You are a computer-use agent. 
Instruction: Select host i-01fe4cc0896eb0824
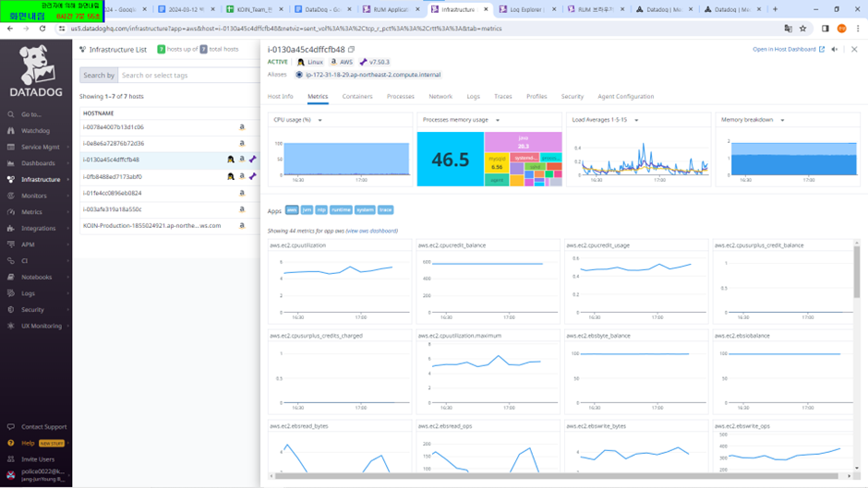point(113,193)
